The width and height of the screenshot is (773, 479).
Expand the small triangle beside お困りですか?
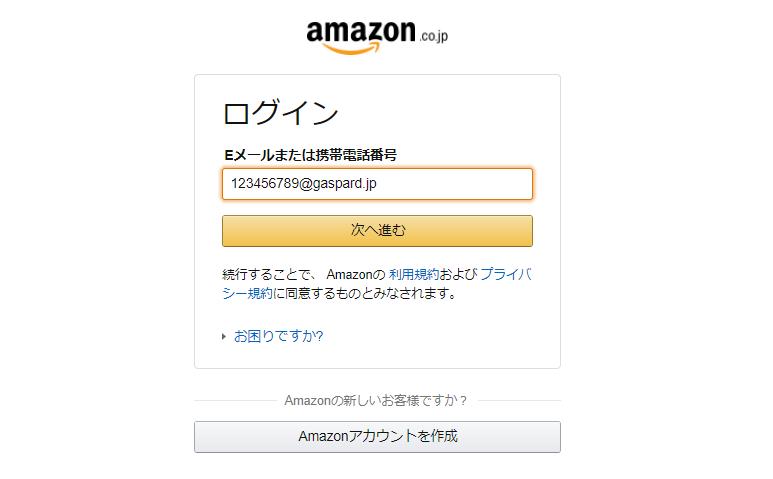(224, 337)
